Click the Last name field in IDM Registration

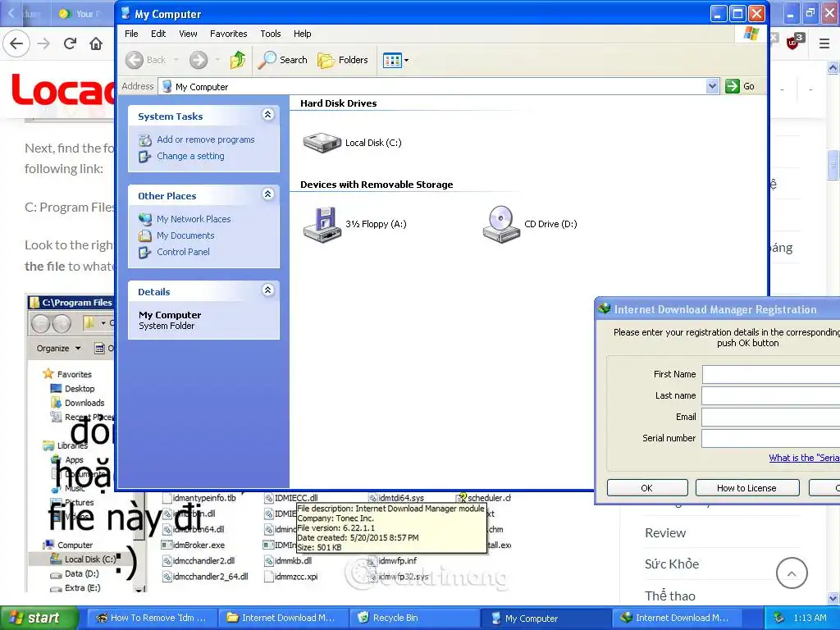(x=771, y=396)
